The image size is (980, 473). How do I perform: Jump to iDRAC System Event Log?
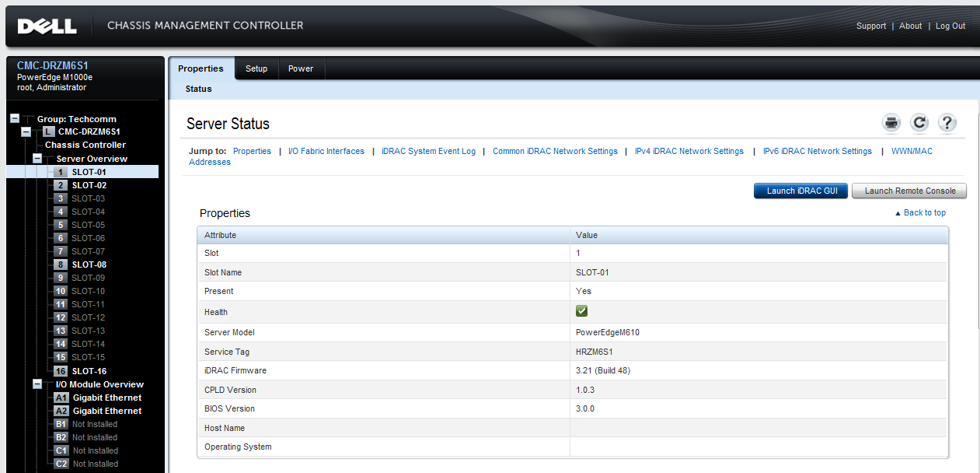pyautogui.click(x=428, y=151)
